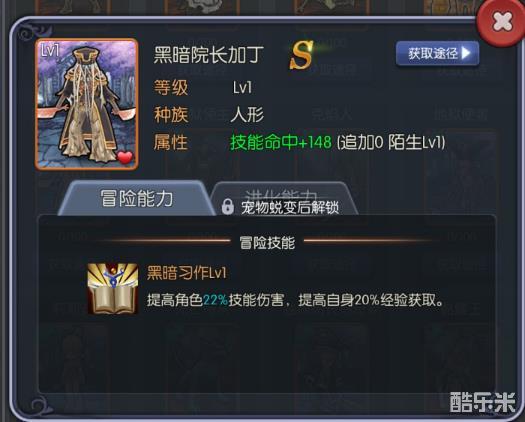
Task: Click the Lv1 badge on portrait
Action: coord(50,51)
